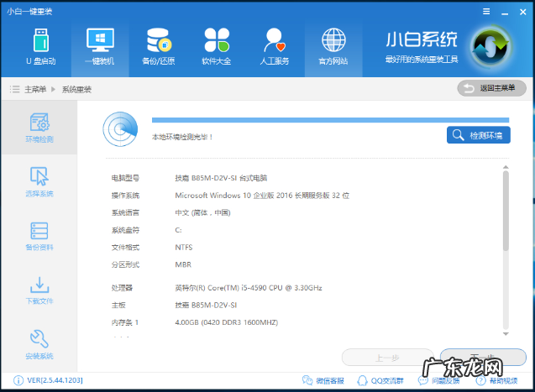Image resolution: width=535 pixels, height=392 pixels.
Task: Select 备份资料 step in sidebar
Action: click(39, 236)
